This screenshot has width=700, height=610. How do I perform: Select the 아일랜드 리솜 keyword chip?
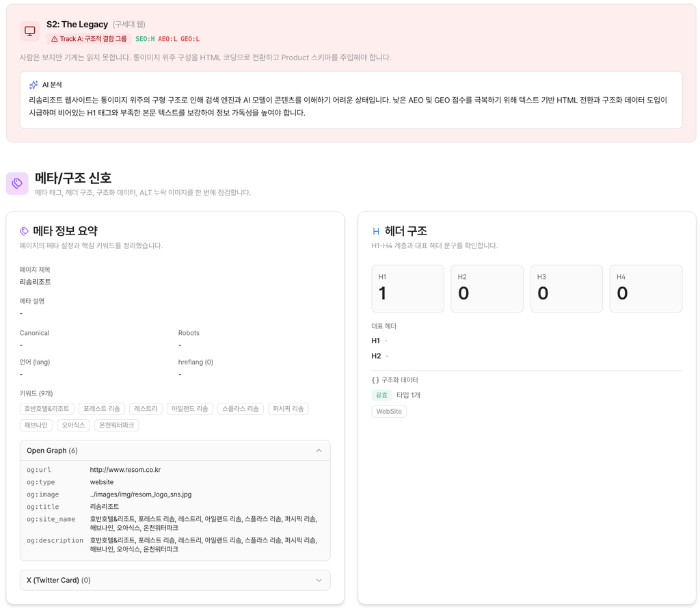point(190,408)
